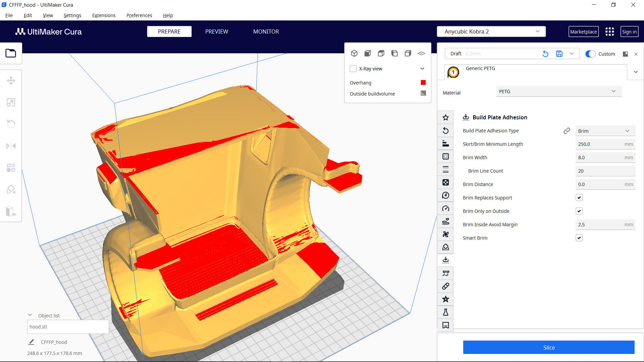Open the Extensions menu
The width and height of the screenshot is (644, 362).
104,15
